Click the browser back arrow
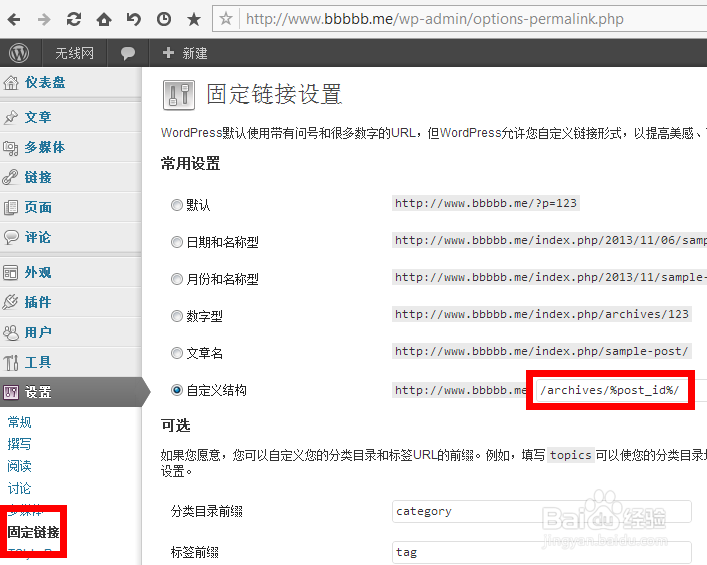 click(14, 19)
